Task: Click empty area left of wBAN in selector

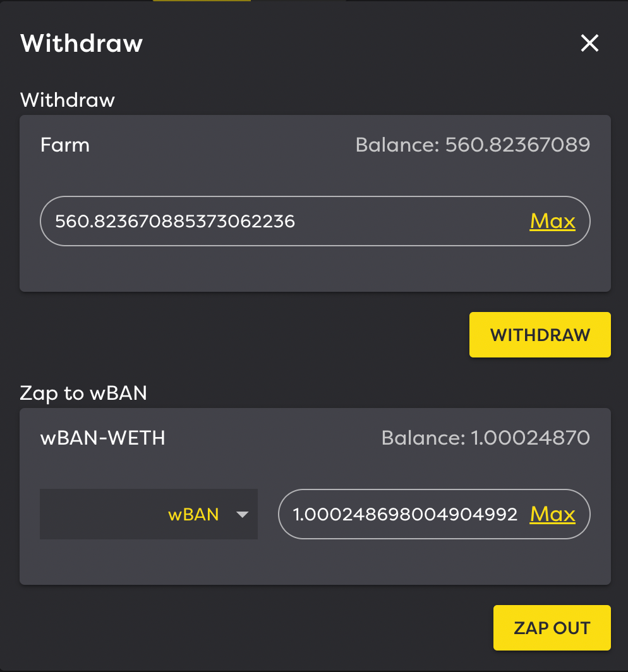Action: point(103,514)
